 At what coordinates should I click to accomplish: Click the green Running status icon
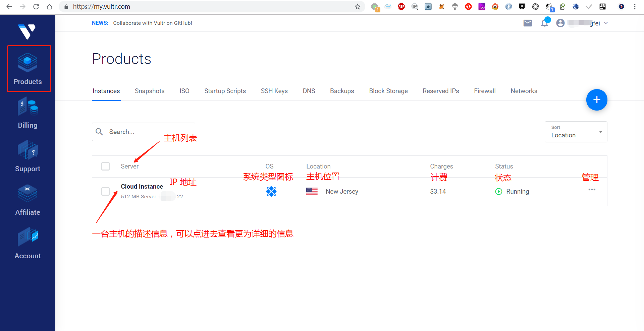coord(499,192)
